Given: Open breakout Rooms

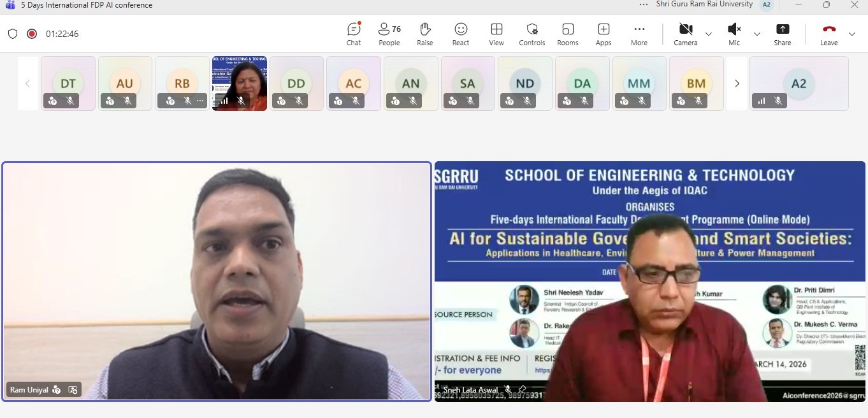Looking at the screenshot, I should point(568,34).
